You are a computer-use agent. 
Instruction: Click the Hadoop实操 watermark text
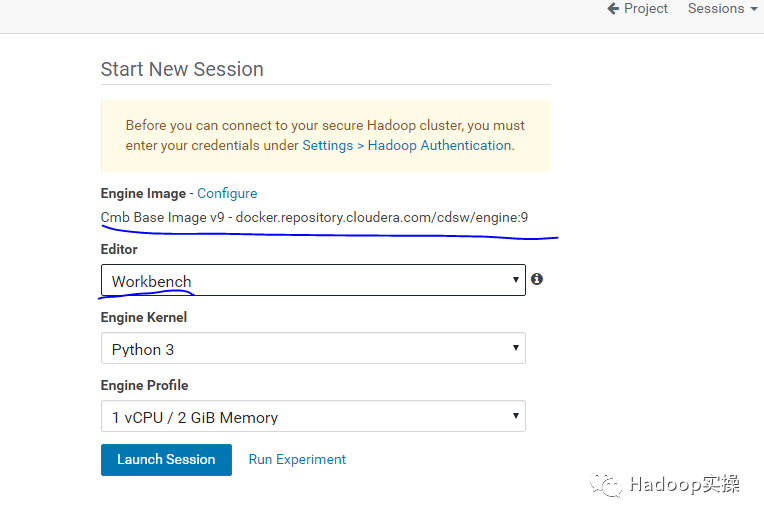click(685, 484)
